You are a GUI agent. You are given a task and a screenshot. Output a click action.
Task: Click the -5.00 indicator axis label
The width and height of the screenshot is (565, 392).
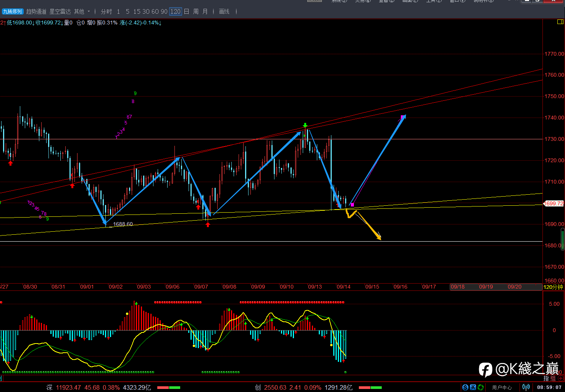coord(553,356)
